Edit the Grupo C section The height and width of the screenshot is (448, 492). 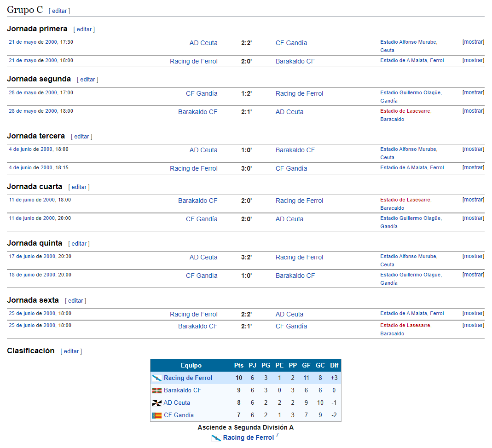[x=59, y=11]
